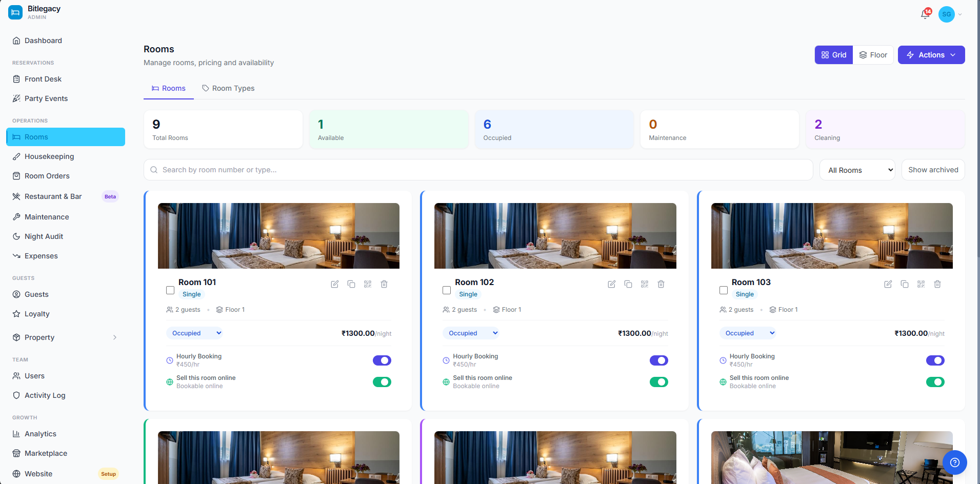Edit Room 101 with pencil icon
980x484 pixels.
(335, 284)
